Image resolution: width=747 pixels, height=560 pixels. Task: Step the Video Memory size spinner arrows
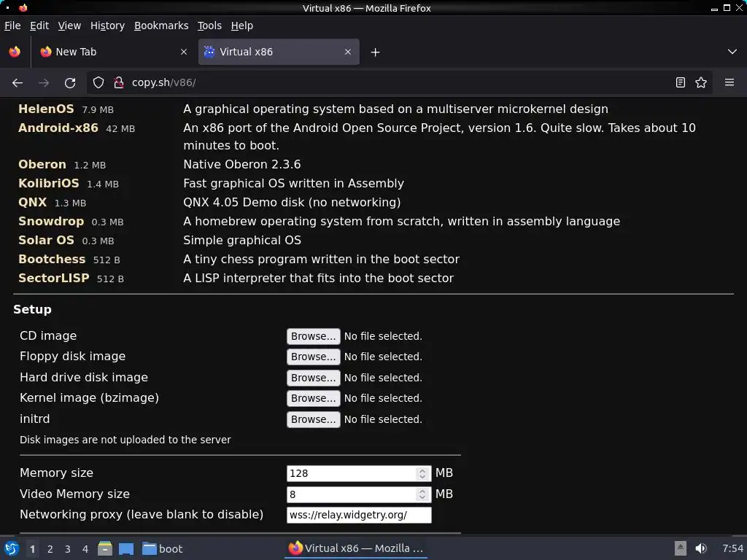pos(422,494)
